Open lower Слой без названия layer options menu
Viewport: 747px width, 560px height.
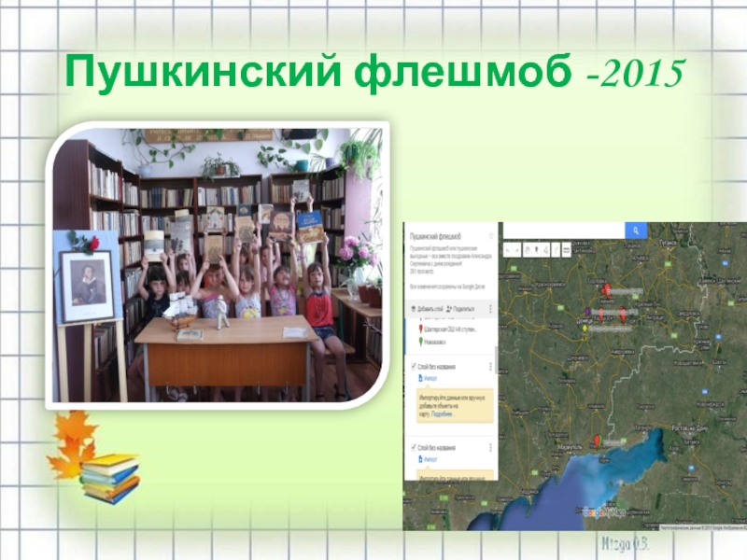click(x=491, y=448)
